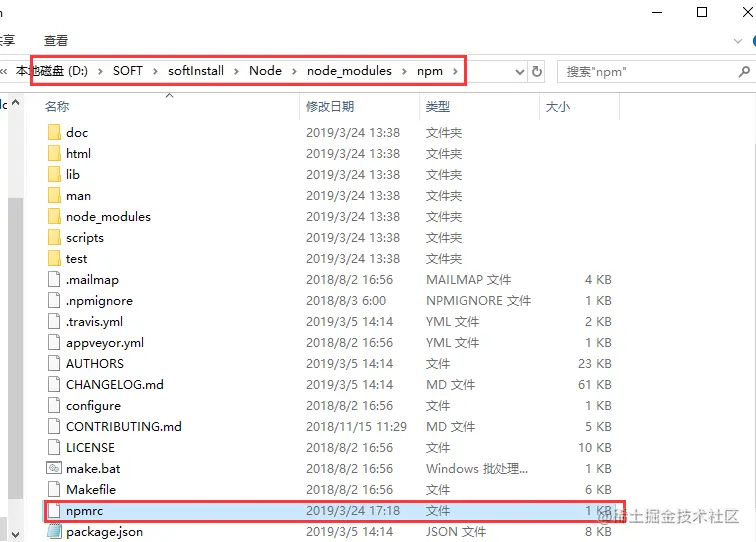Click the CONTRIBUTING.md file icon
Image resolution: width=756 pixels, height=542 pixels.
click(x=54, y=426)
